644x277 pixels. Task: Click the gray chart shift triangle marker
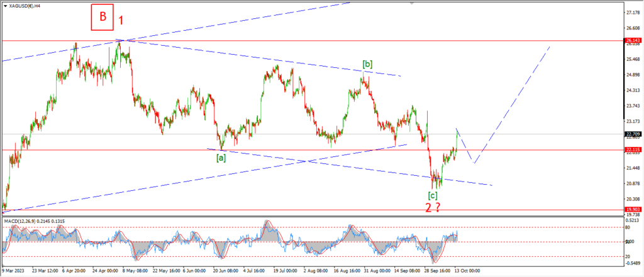[x=413, y=3]
